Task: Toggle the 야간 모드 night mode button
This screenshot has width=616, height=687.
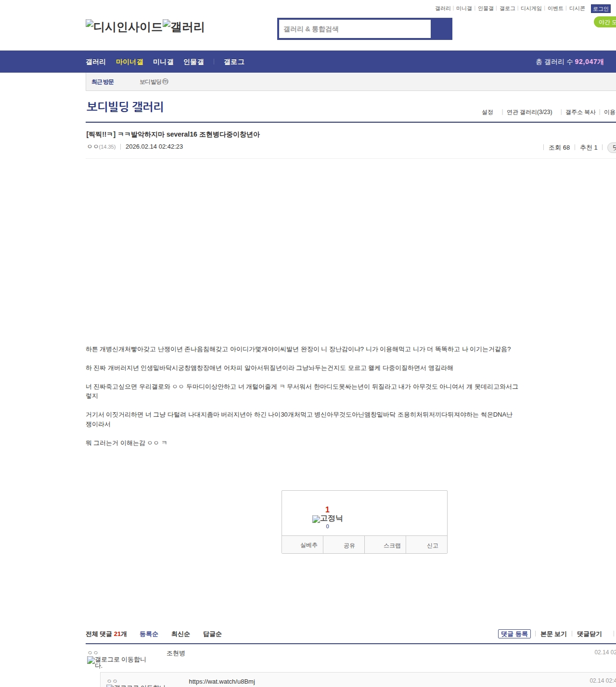Action: 605,22
